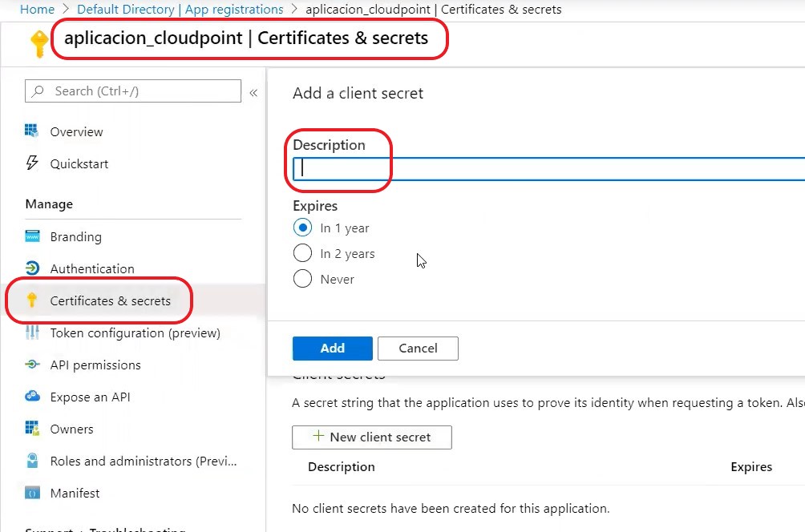The height and width of the screenshot is (532, 805).
Task: Click the API permissions icon
Action: tap(32, 365)
